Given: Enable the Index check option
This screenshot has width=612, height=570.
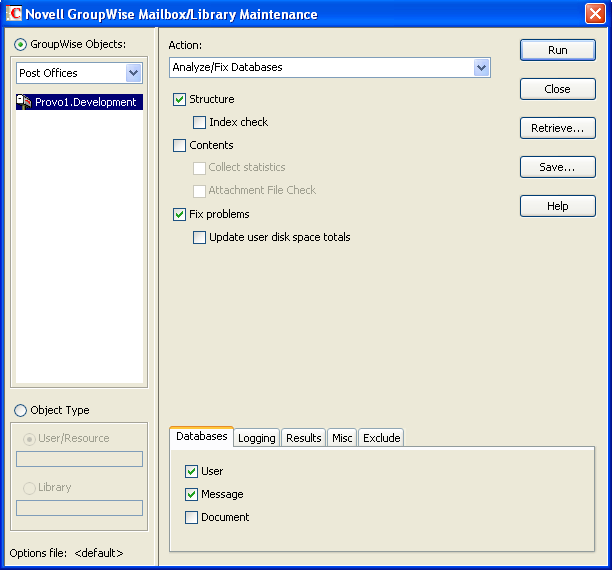Looking at the screenshot, I should (200, 123).
